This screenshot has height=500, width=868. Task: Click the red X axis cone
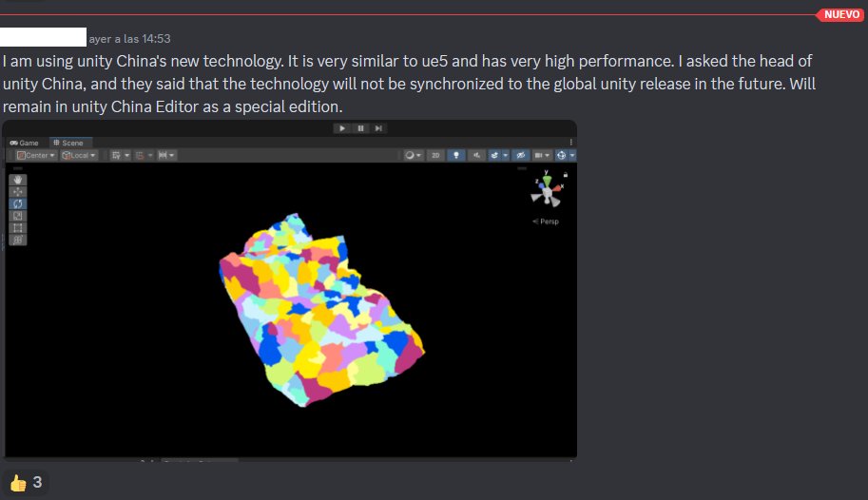point(557,189)
